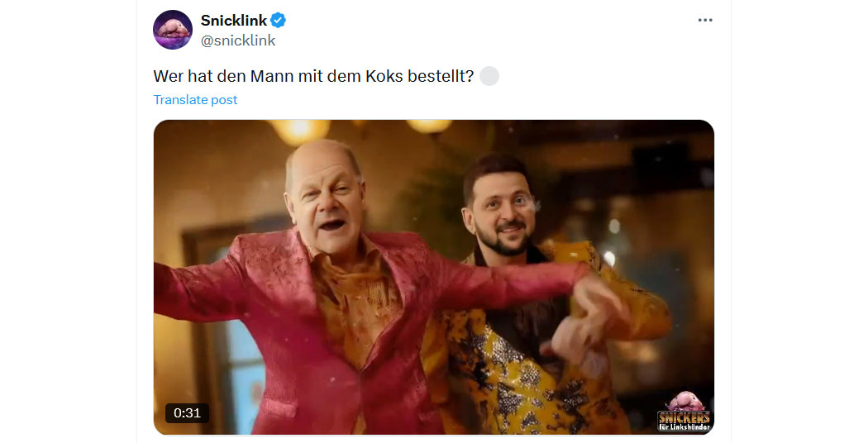
Task: Click the glowing ceiling lamp at the video's top left
Action: pos(299,131)
